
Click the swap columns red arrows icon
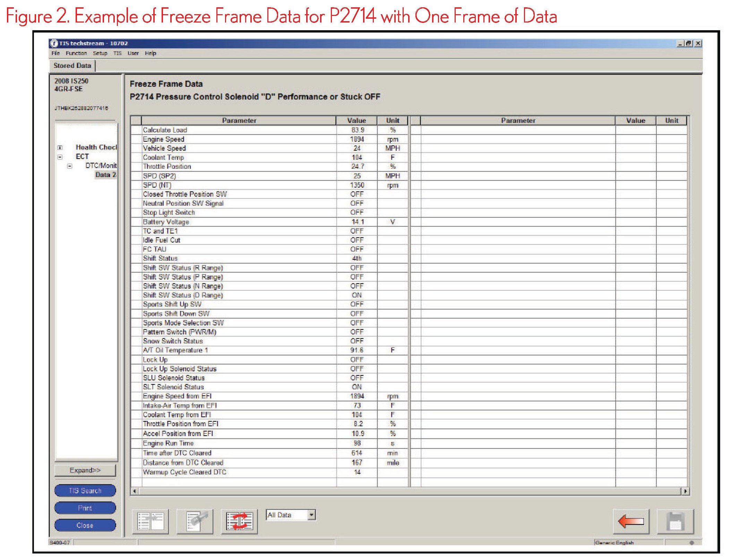click(x=239, y=521)
